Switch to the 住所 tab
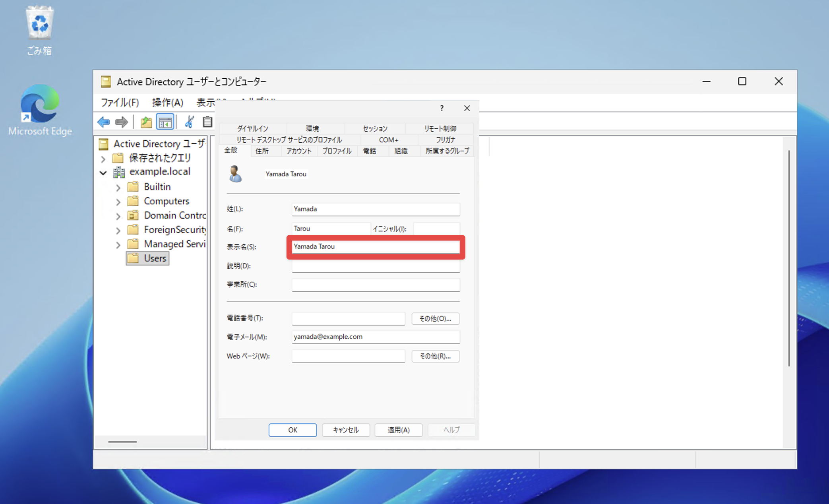Viewport: 829px width, 504px height. 262,151
